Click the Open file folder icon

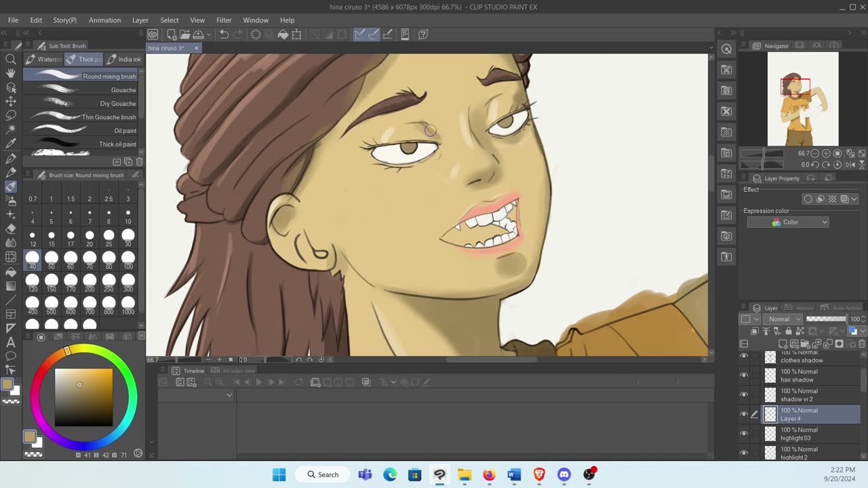pos(184,34)
